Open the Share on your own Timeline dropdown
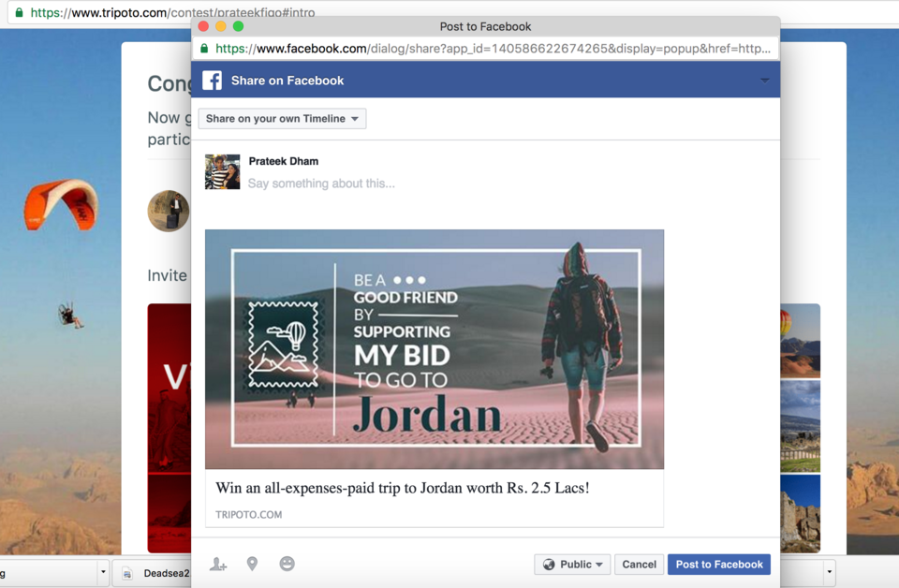Viewport: 899px width, 588px height. coord(282,119)
